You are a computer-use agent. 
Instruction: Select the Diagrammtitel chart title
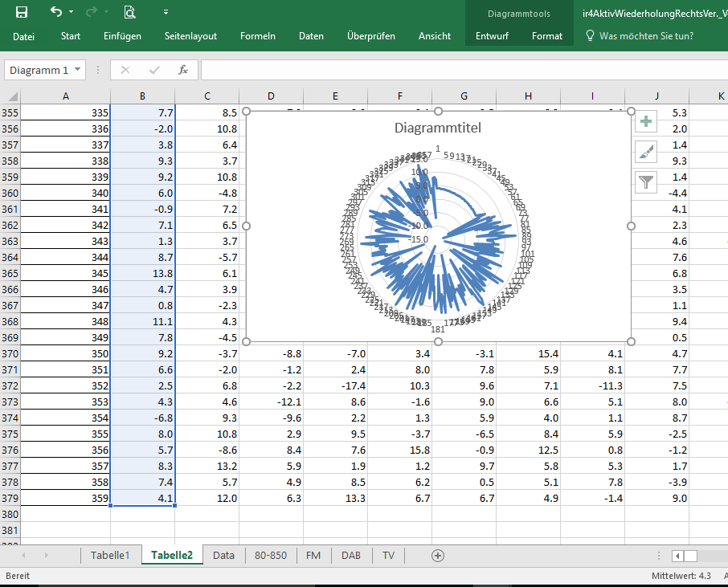437,128
